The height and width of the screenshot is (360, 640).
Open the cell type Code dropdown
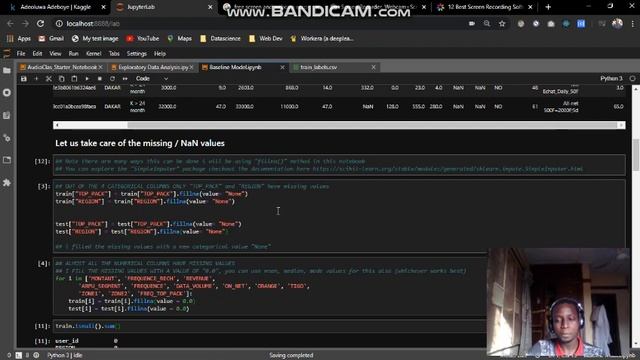(x=152, y=79)
